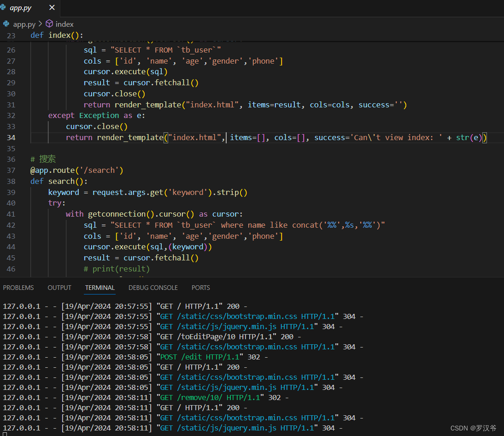Click 'keyword = request.args.get' line 39
The image size is (504, 436).
pos(148,192)
